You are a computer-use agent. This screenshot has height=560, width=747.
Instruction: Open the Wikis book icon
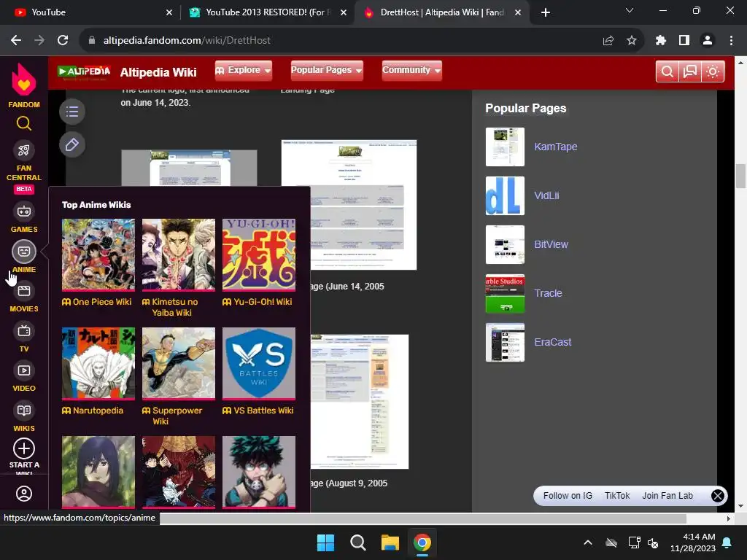[x=24, y=411]
